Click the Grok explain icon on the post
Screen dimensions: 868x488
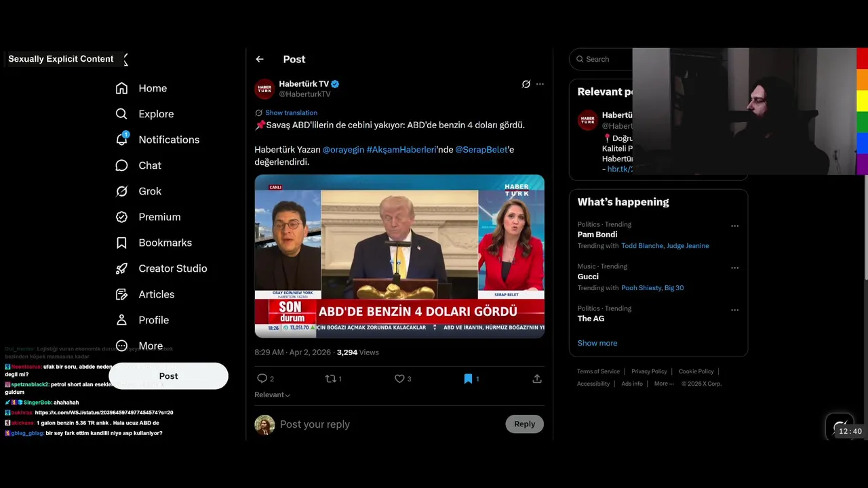coord(526,84)
